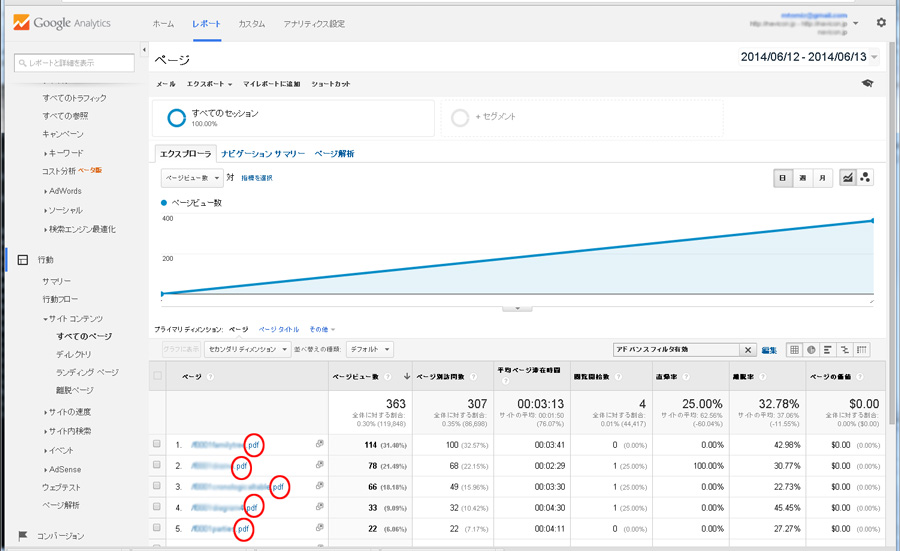Click the 編集 link next to filter
Image resolution: width=900 pixels, height=551 pixels.
[x=769, y=350]
